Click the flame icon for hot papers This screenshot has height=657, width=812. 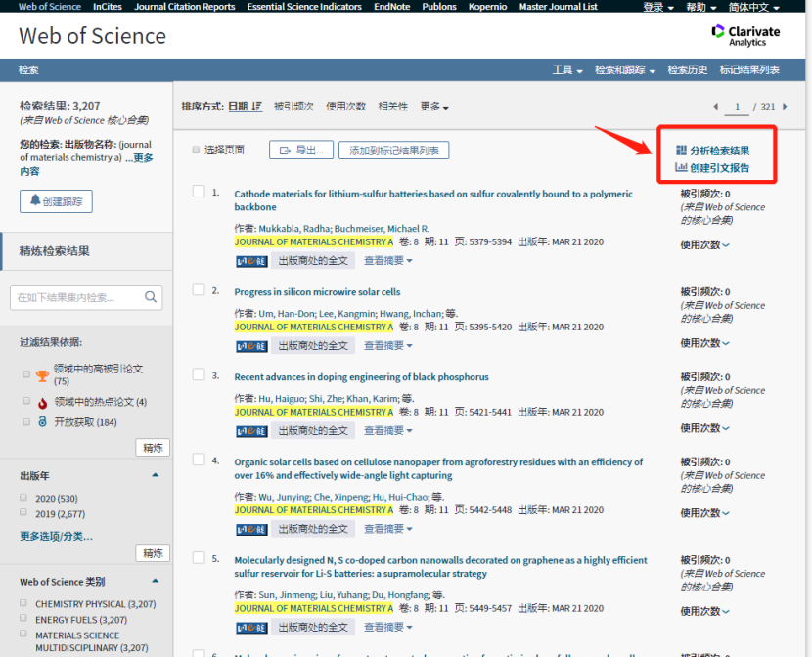[42, 403]
